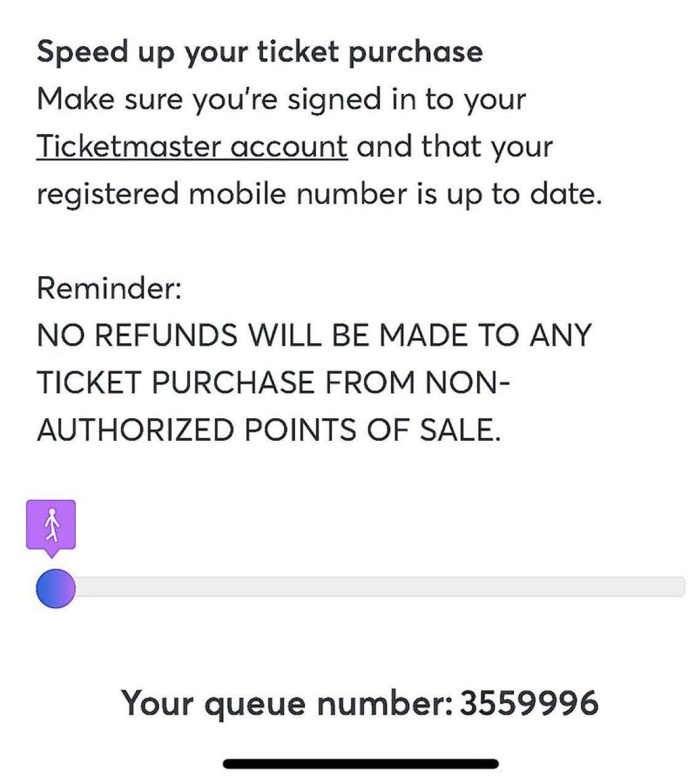Click the 'registered mobile number' text line

tap(318, 194)
